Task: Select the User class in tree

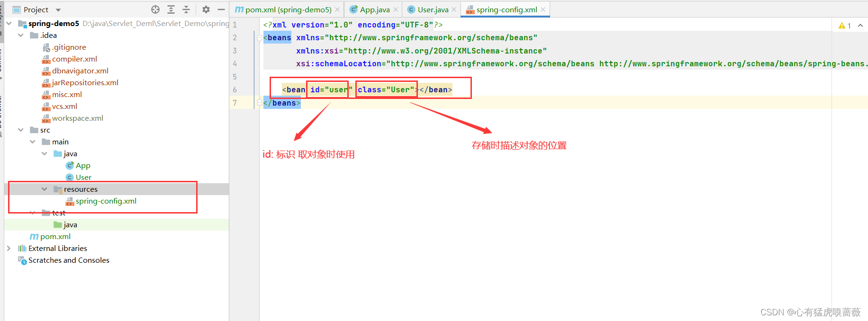Action: point(83,177)
